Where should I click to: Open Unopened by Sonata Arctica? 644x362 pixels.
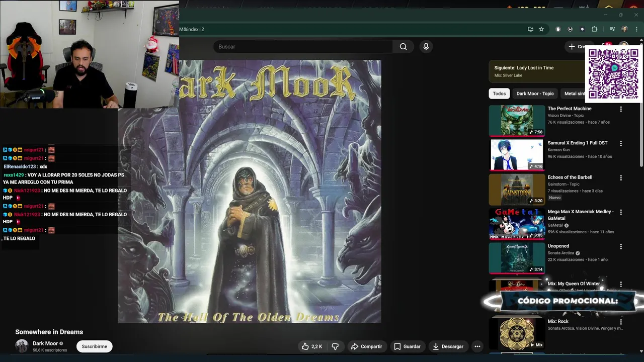point(558,246)
